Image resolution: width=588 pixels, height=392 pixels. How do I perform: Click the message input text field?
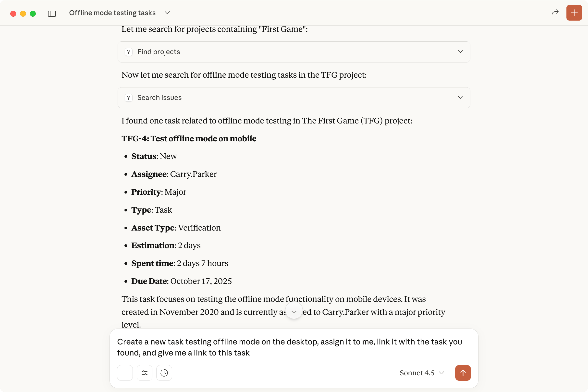click(x=290, y=347)
